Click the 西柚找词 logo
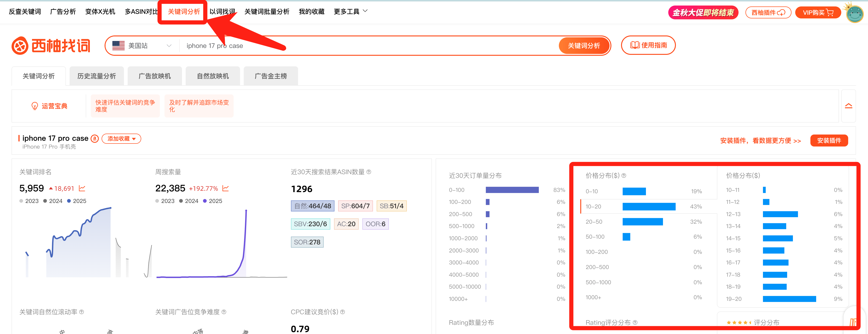The height and width of the screenshot is (334, 868). point(51,46)
